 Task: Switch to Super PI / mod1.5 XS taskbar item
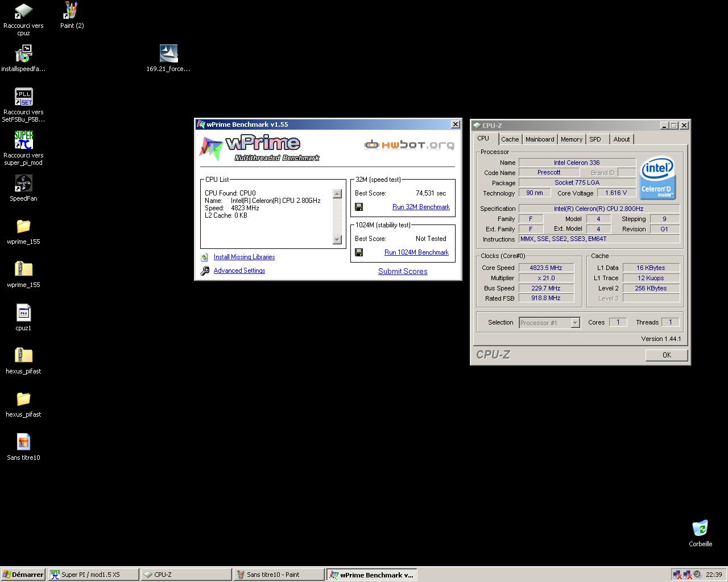(x=93, y=575)
